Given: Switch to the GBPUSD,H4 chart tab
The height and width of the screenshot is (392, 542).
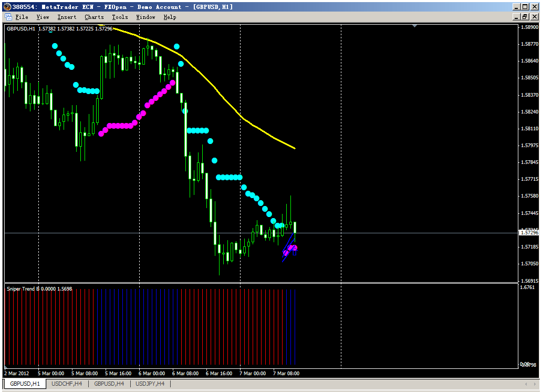Looking at the screenshot, I should (109, 384).
